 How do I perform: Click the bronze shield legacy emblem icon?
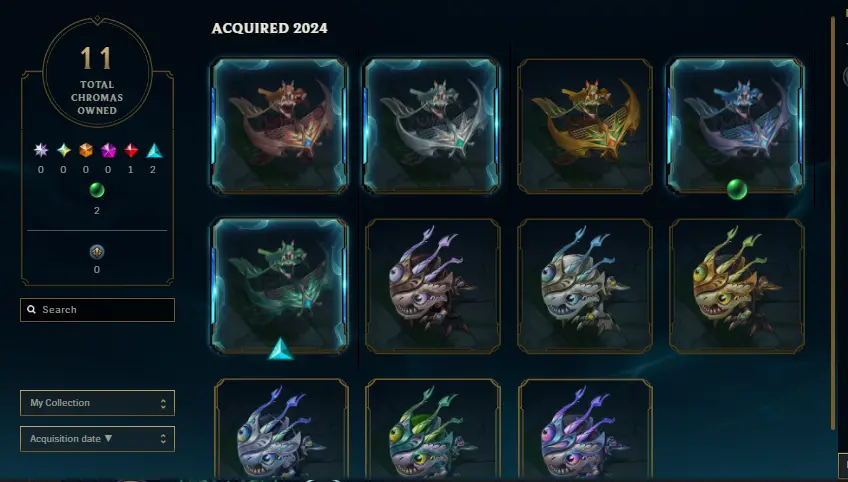(x=97, y=252)
